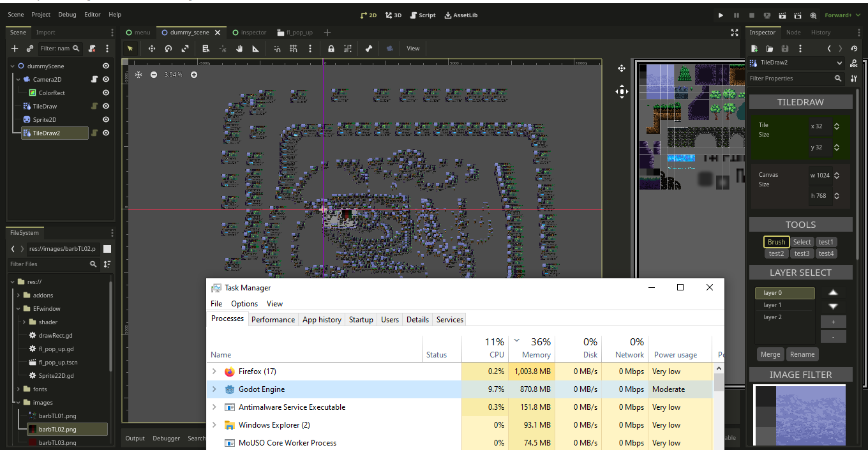Select layer 1 in Layer Select list
868x450 pixels.
tap(784, 305)
